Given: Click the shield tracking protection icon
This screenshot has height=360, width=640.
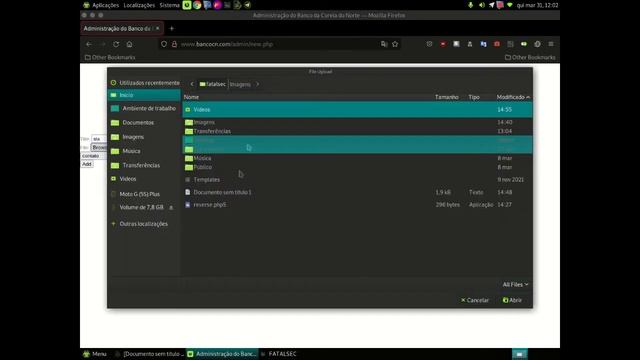Looking at the screenshot, I should coord(164,44).
